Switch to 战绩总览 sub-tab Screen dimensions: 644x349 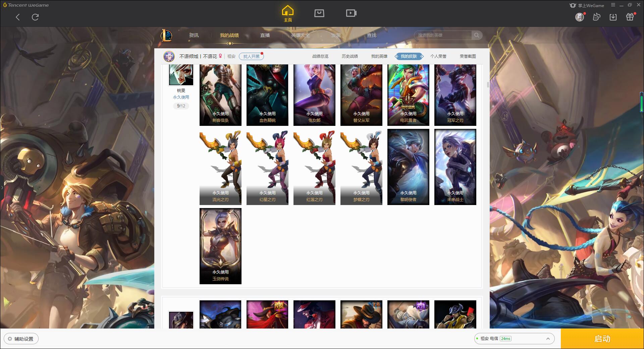[320, 56]
